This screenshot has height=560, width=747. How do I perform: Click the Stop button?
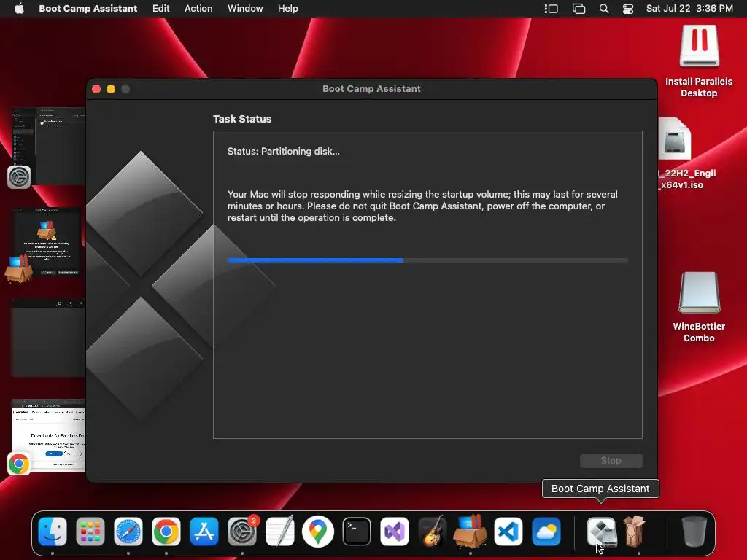[611, 461]
